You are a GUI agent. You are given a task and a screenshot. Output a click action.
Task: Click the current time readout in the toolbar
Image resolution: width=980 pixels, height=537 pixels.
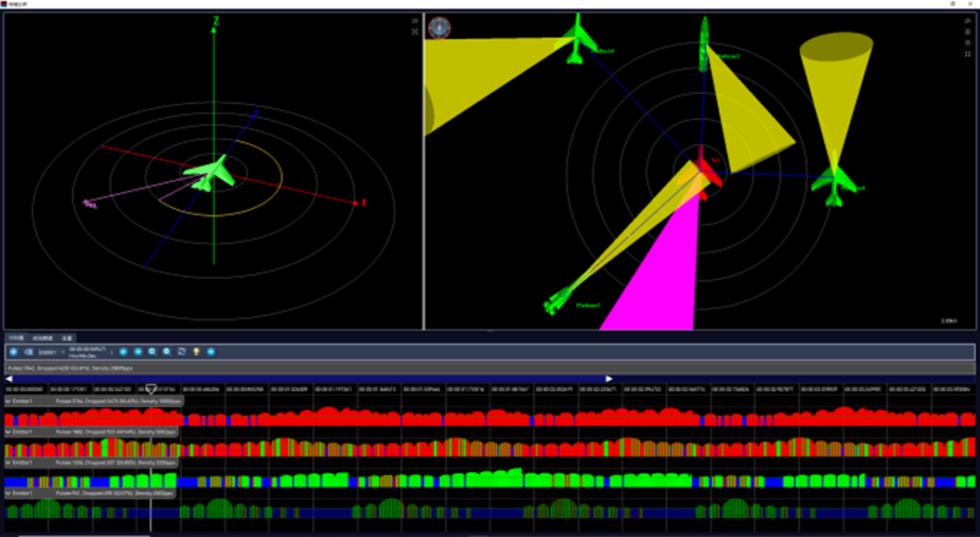click(87, 352)
